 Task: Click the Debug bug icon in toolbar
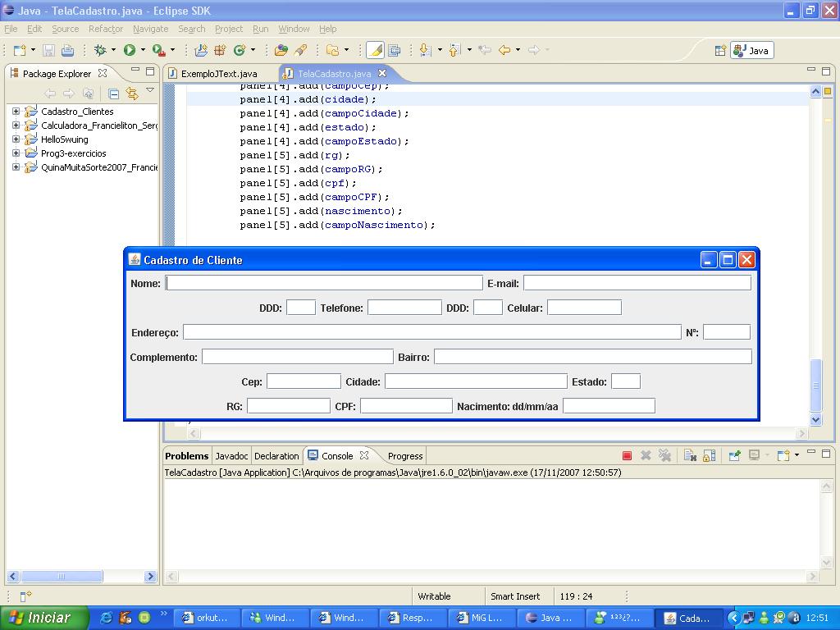[x=100, y=50]
